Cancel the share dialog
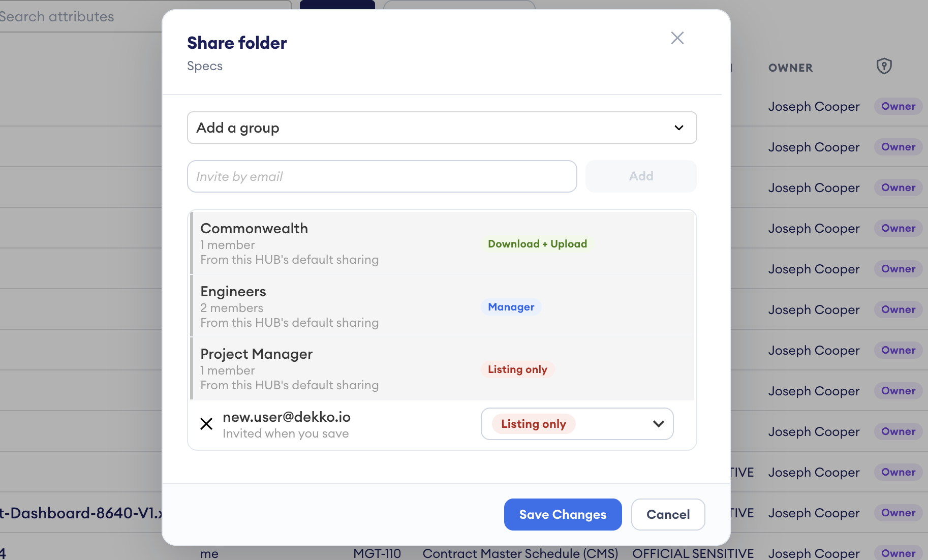Screen dimensions: 928x560 668,514
